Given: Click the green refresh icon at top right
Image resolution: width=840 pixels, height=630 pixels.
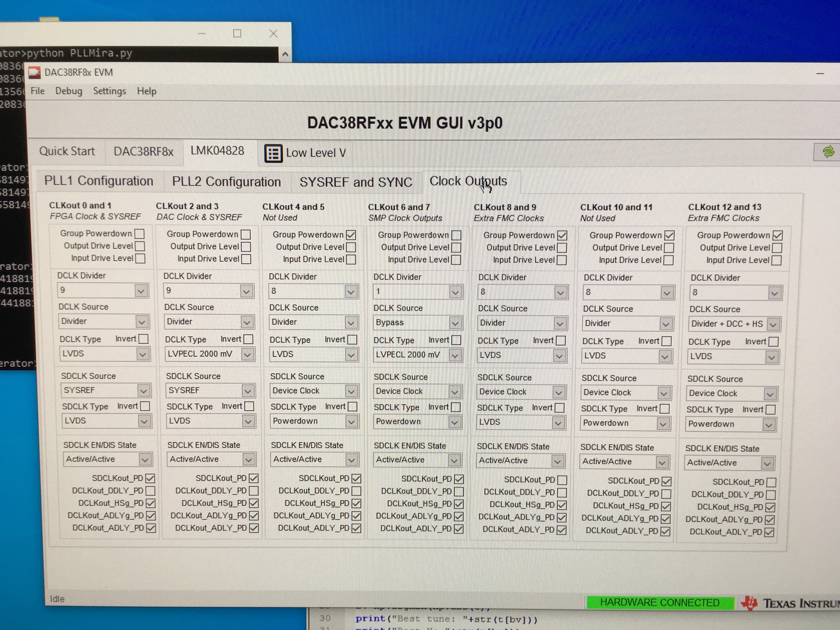Looking at the screenshot, I should point(828,152).
